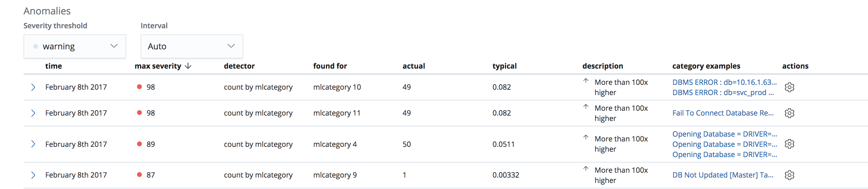Open the Severity threshold dropdown

pos(75,46)
